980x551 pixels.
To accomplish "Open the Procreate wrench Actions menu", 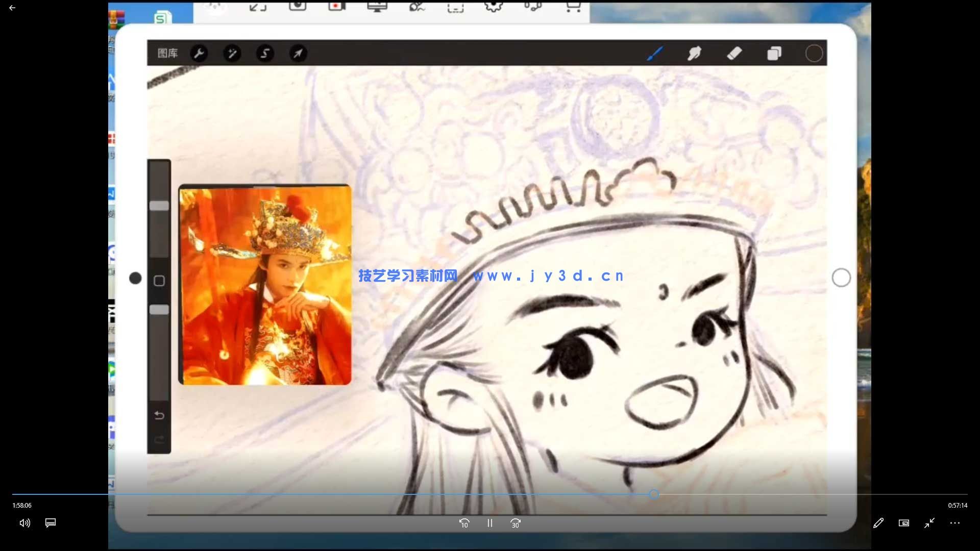I will (x=199, y=53).
